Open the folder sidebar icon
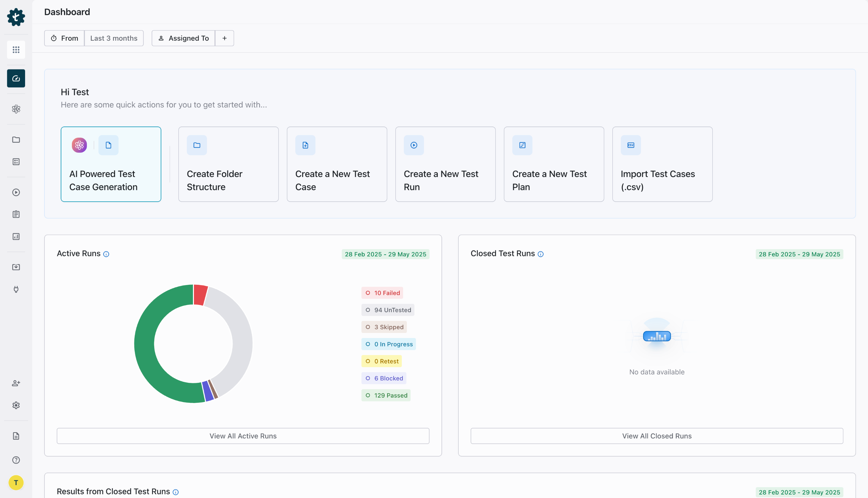The width and height of the screenshot is (868, 498). 16,140
